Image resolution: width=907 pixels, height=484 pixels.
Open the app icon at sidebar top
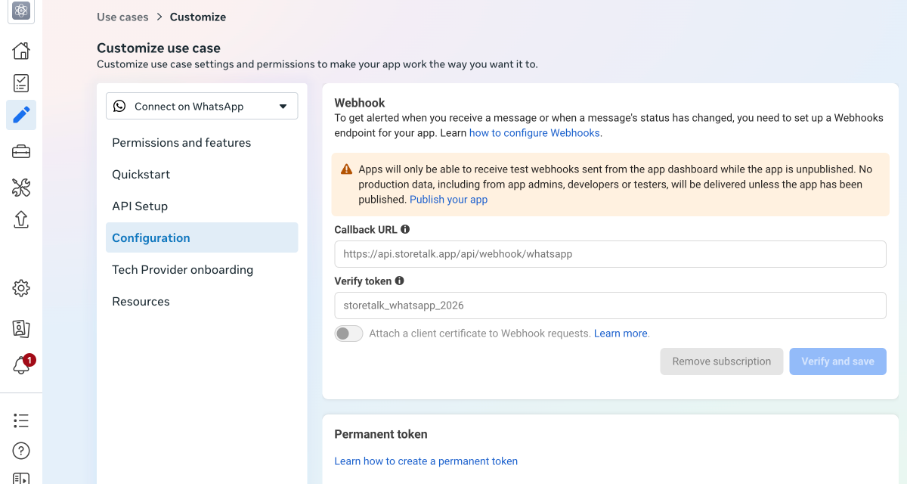(x=21, y=10)
